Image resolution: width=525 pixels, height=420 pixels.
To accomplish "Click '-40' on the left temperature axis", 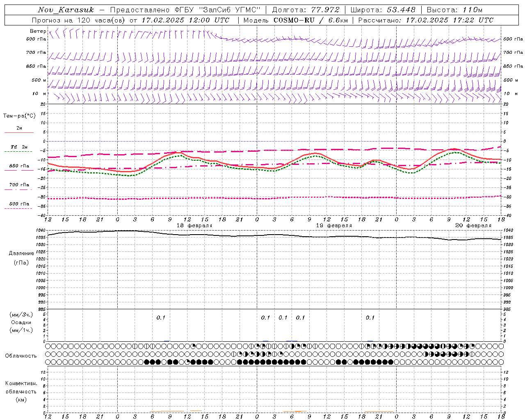I will [42, 215].
